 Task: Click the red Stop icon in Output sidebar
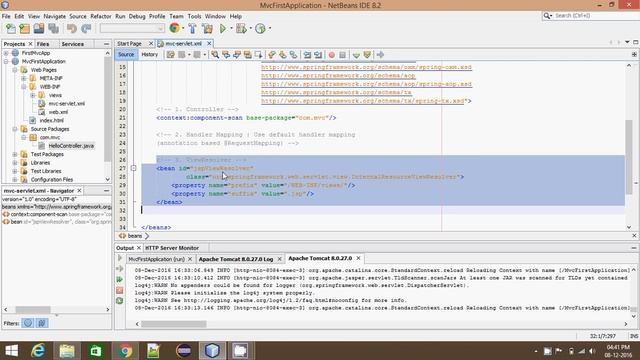(x=120, y=290)
